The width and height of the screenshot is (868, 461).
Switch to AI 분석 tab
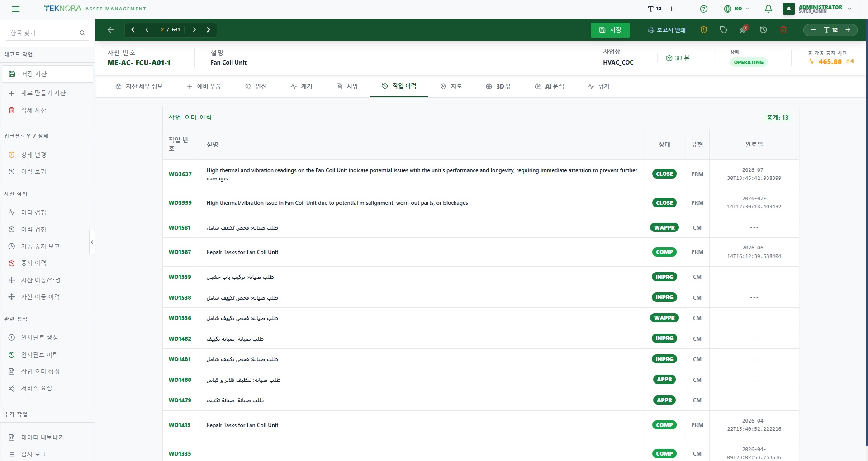(549, 86)
